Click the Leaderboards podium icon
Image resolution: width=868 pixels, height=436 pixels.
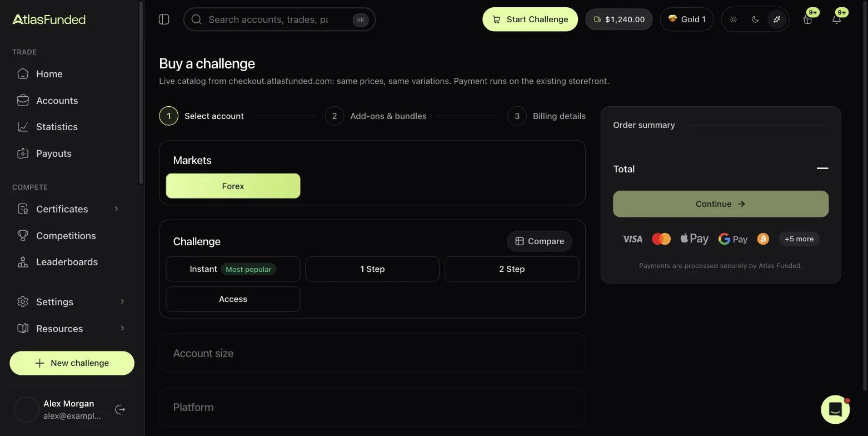click(23, 262)
